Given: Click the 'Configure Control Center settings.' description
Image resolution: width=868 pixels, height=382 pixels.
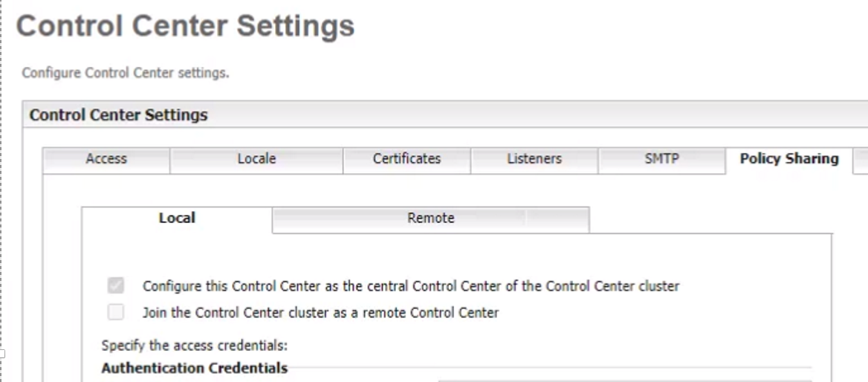Looking at the screenshot, I should pos(126,73).
